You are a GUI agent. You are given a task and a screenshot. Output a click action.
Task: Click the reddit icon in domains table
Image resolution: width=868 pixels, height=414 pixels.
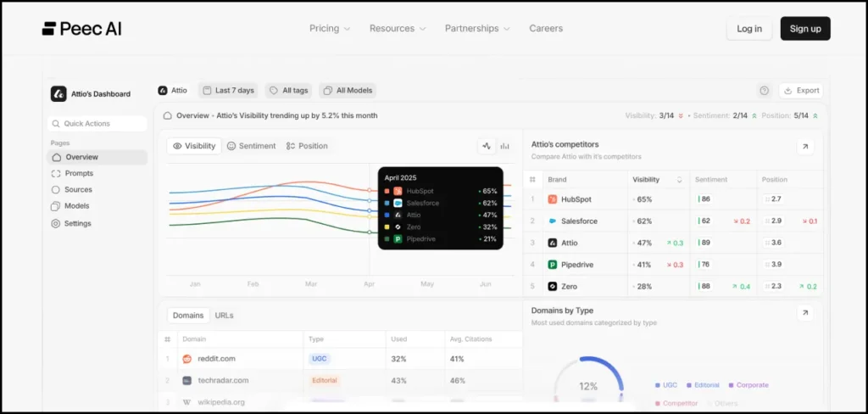click(x=187, y=359)
